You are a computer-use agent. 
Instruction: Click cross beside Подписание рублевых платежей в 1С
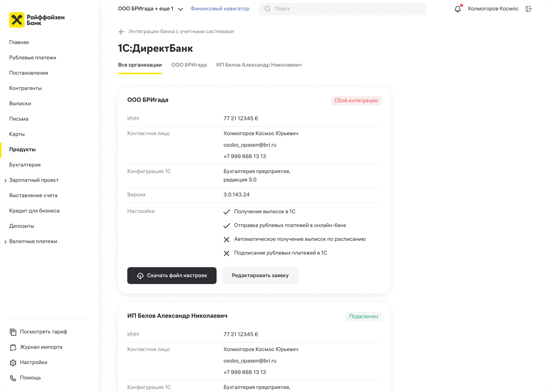click(227, 253)
